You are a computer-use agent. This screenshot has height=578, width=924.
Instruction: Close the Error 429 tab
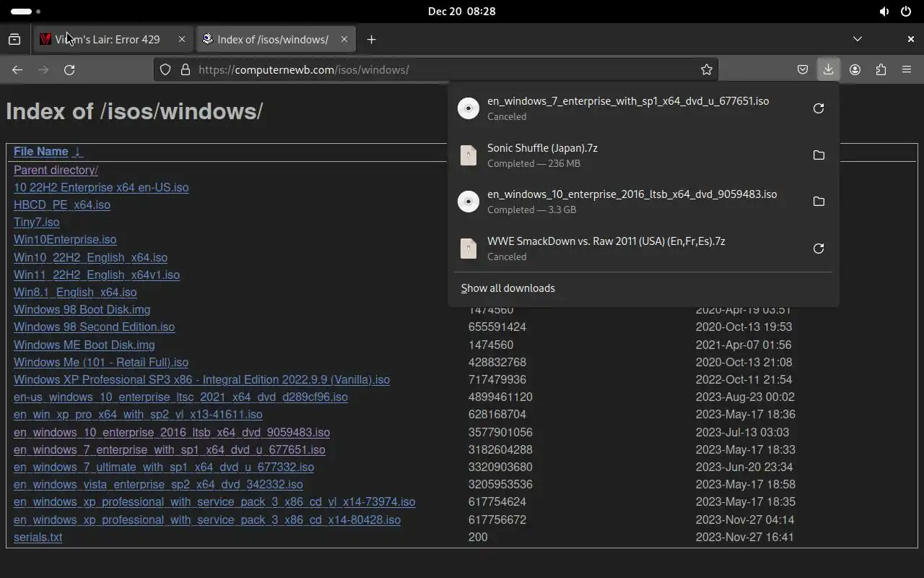point(182,40)
